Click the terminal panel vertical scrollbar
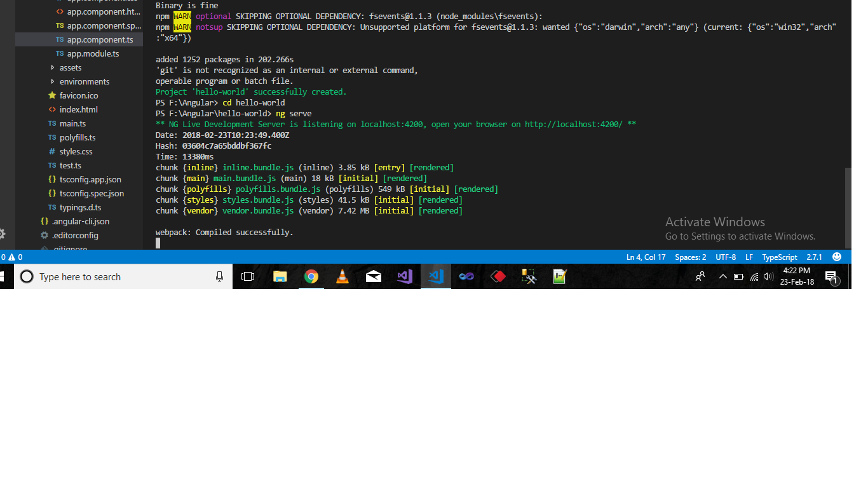 coord(848,207)
